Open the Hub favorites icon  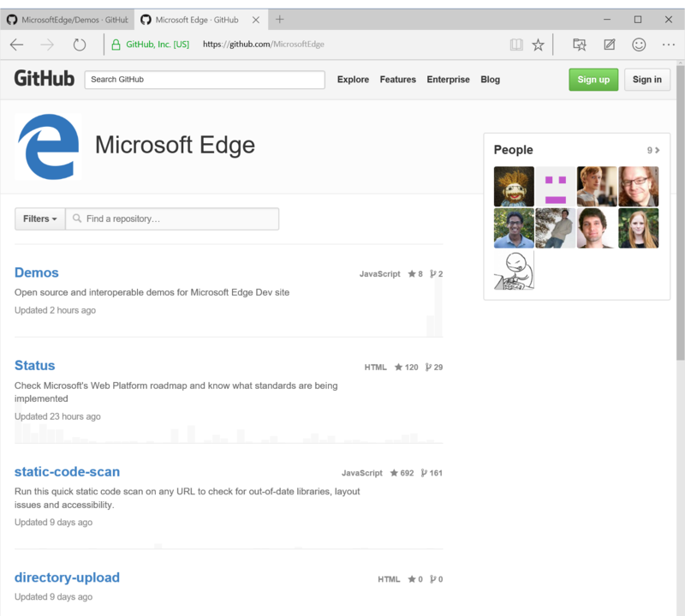580,45
